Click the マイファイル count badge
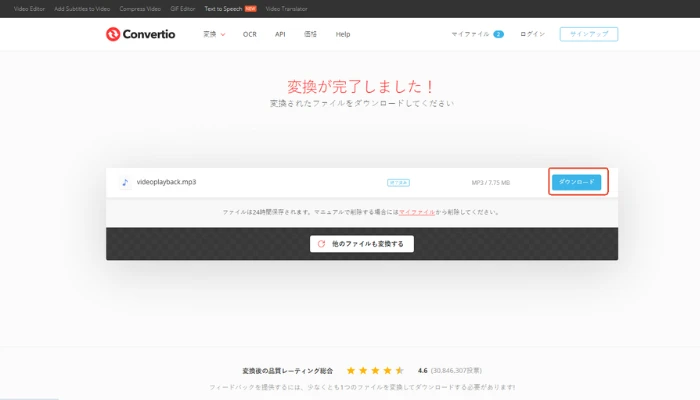The width and height of the screenshot is (700, 400). pos(499,34)
